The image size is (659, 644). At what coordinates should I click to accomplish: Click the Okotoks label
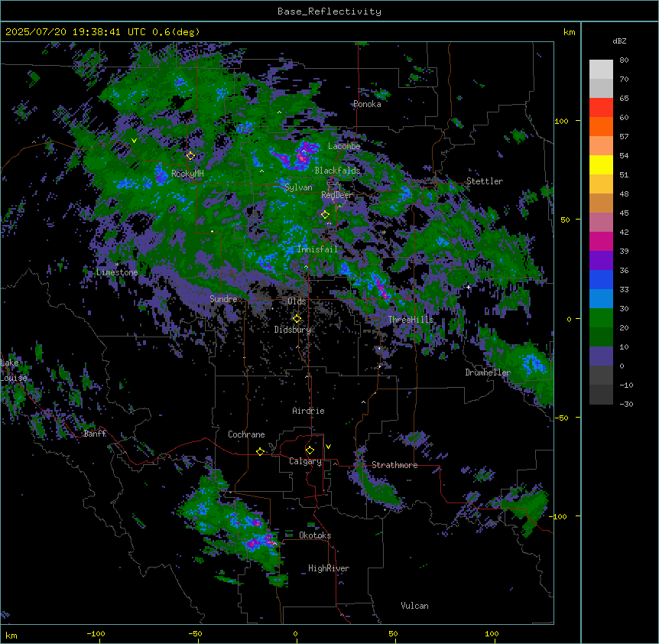click(x=315, y=535)
